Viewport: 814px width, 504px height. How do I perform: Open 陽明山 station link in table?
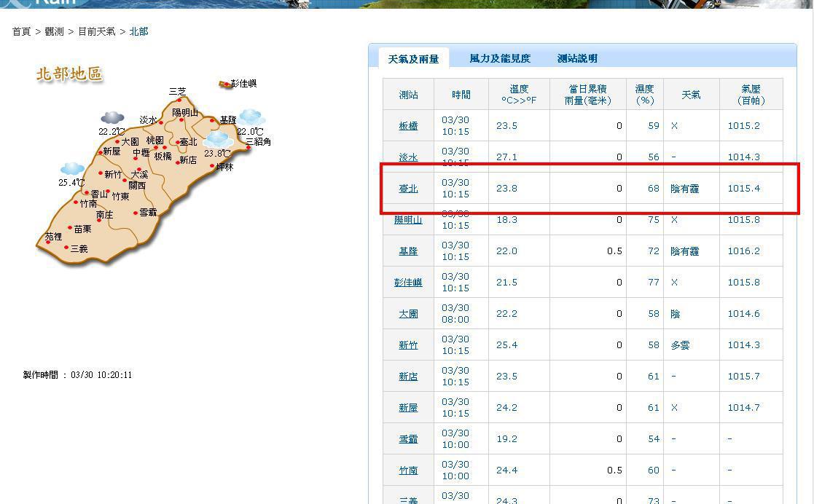tap(408, 219)
